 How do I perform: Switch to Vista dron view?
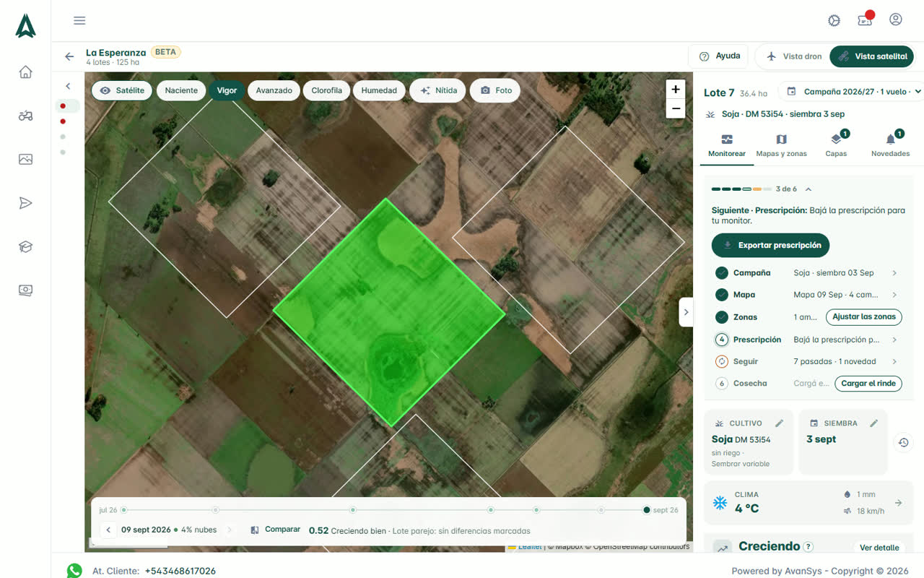click(x=794, y=56)
